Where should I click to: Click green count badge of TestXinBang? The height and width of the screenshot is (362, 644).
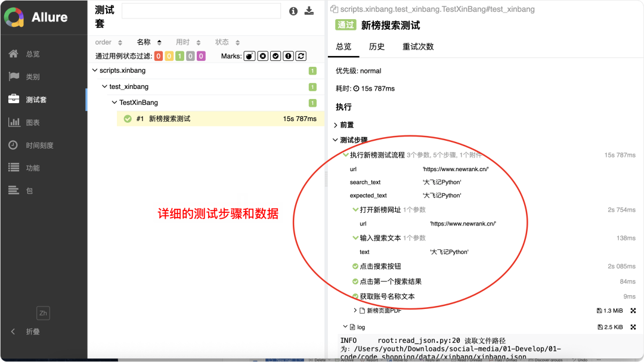[x=312, y=103]
